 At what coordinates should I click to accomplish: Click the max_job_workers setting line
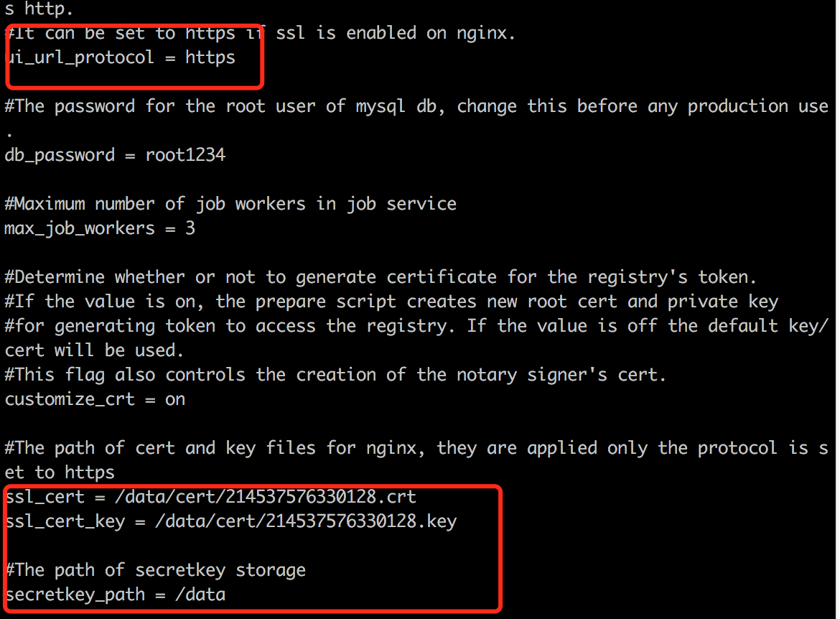[100, 228]
